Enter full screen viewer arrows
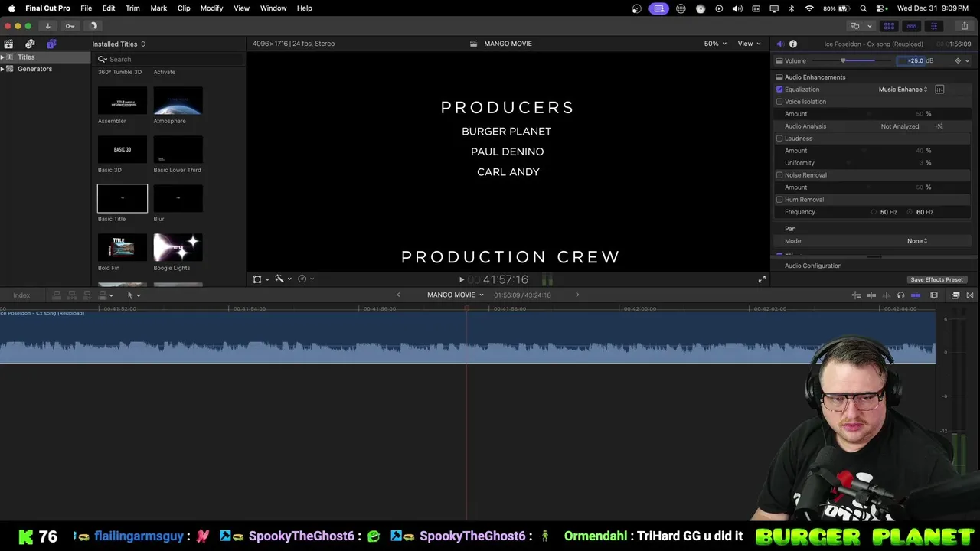This screenshot has width=980, height=551. pyautogui.click(x=762, y=279)
